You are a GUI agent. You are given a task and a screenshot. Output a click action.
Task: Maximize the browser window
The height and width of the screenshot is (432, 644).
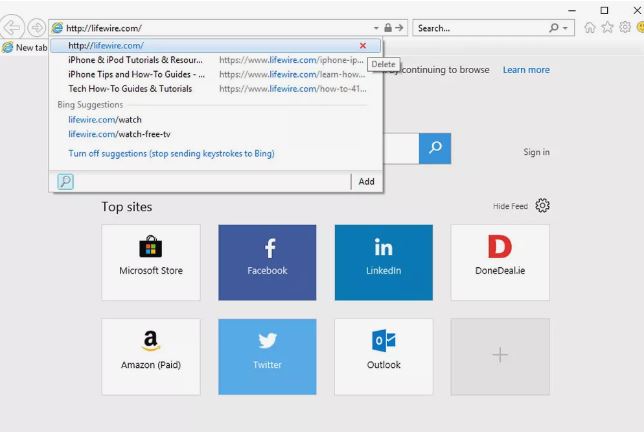(x=604, y=10)
